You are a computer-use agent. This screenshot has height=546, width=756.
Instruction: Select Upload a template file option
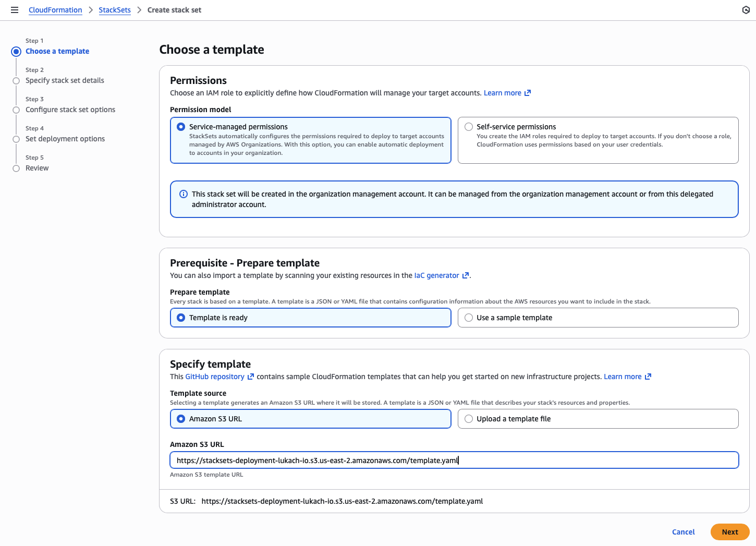469,419
